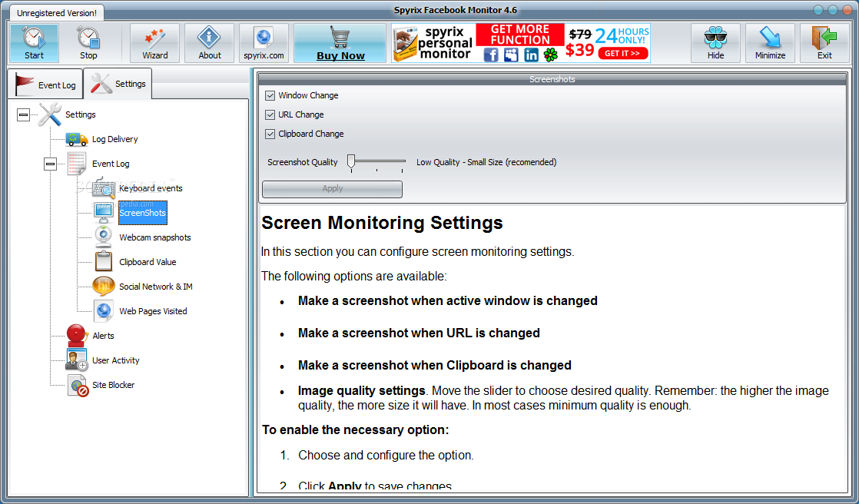Click the Webcam snapshots camera icon
This screenshot has height=504, width=859.
[104, 237]
